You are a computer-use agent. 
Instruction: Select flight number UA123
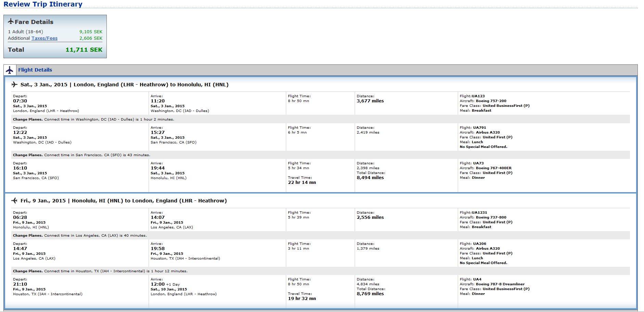[x=478, y=96]
